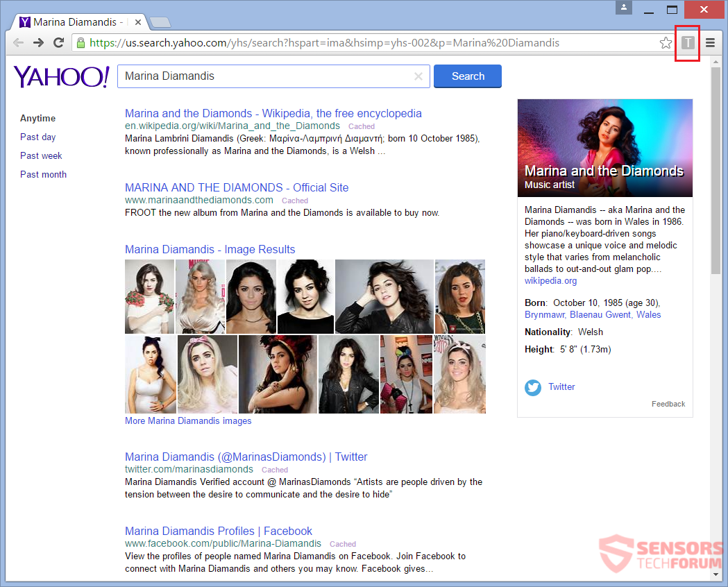Open the Chrome user profile button
The width and height of the screenshot is (728, 587).
[623, 8]
